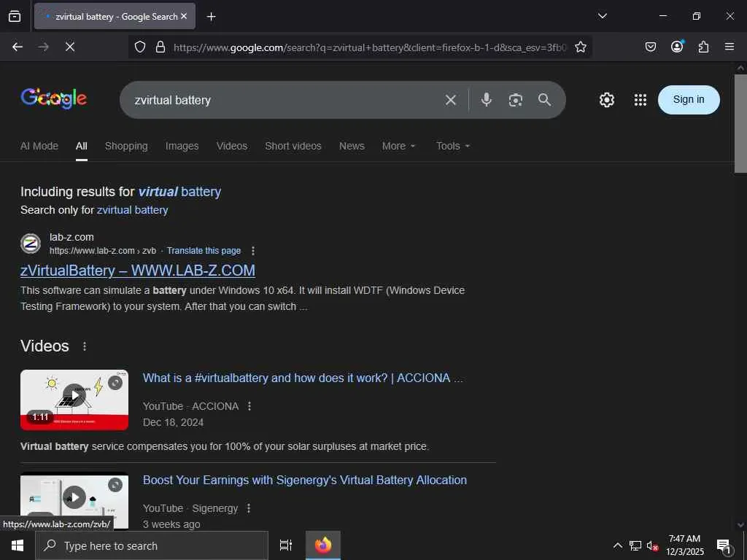Play ACCIONA virtualbattery video thumbnail

click(74, 400)
